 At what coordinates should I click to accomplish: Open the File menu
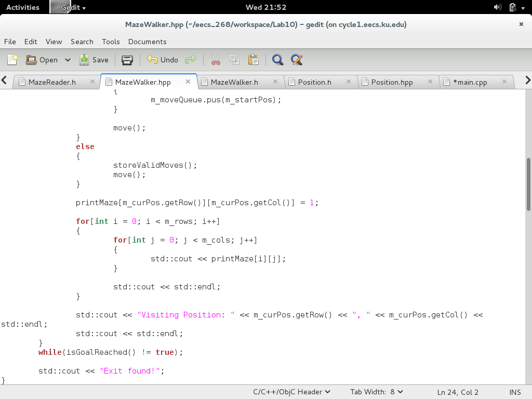(x=10, y=42)
